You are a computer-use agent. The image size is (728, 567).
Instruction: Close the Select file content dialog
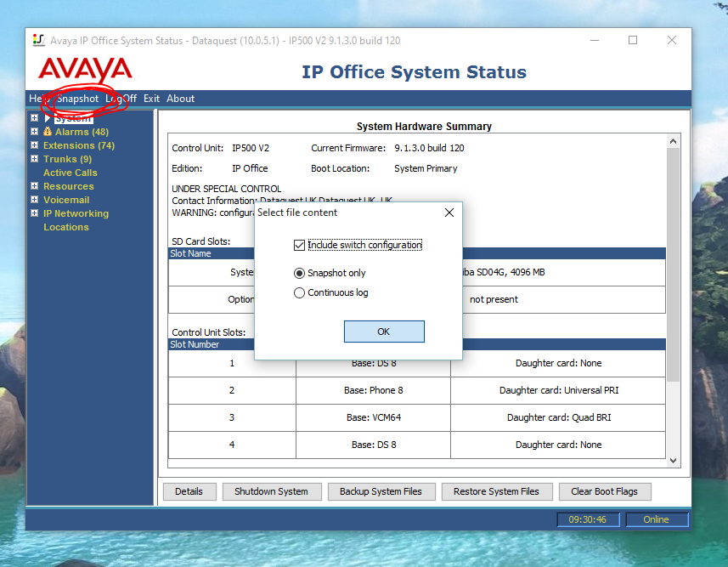(449, 213)
